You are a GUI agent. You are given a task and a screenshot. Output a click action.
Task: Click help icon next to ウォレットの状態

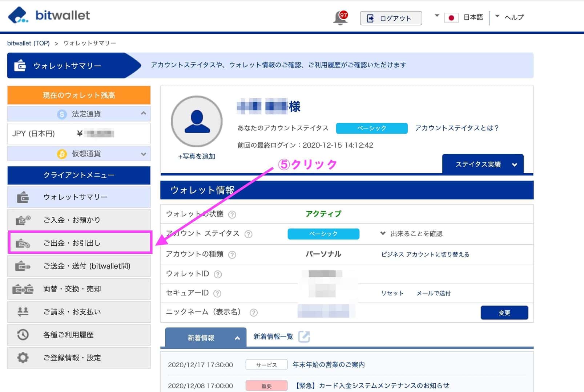coord(232,215)
